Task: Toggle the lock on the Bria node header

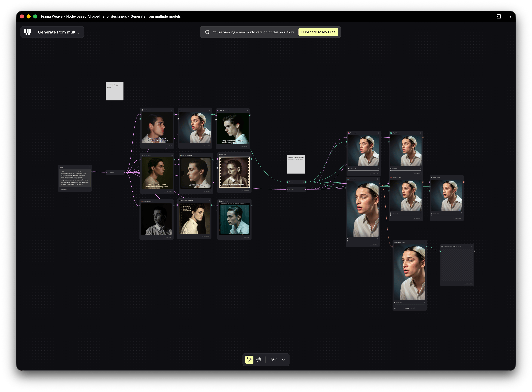Action: pyautogui.click(x=210, y=110)
